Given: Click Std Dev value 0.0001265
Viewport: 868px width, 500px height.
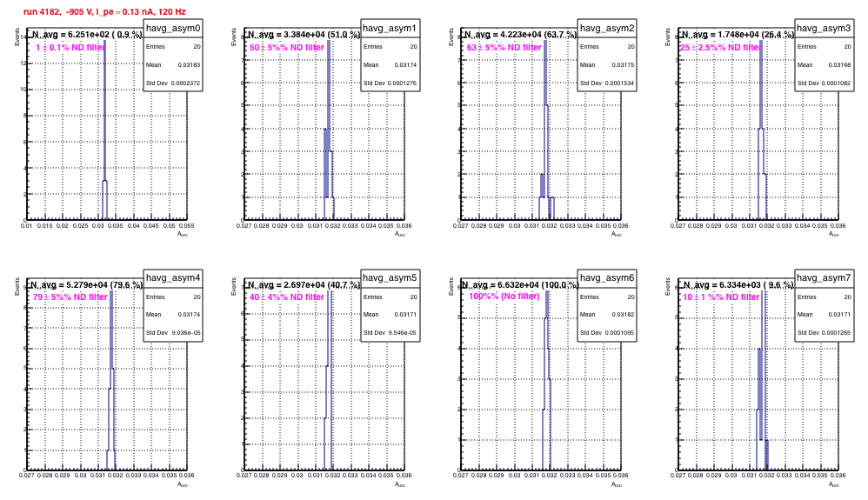Looking at the screenshot, I should coord(837,333).
